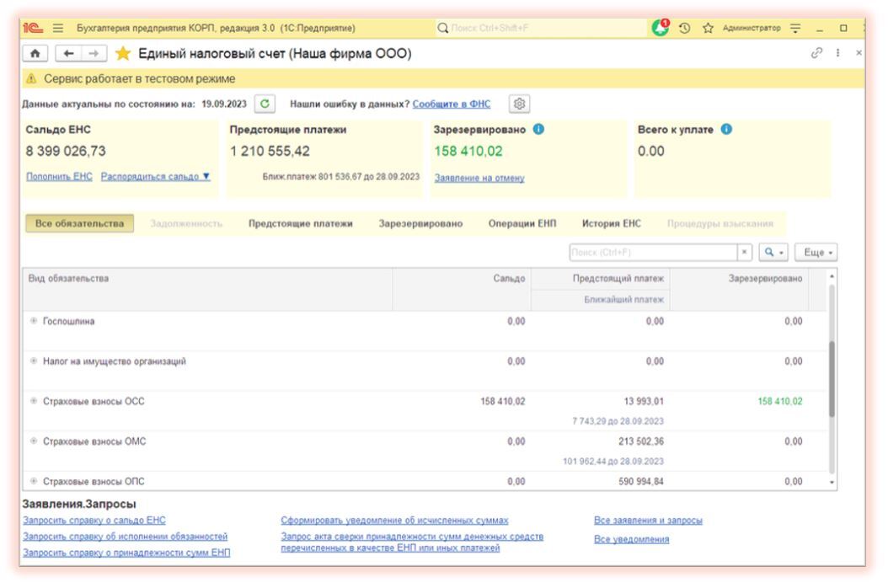The width and height of the screenshot is (888, 588).
Task: Expand the Страховые взносы ОСС row
Action: (34, 401)
